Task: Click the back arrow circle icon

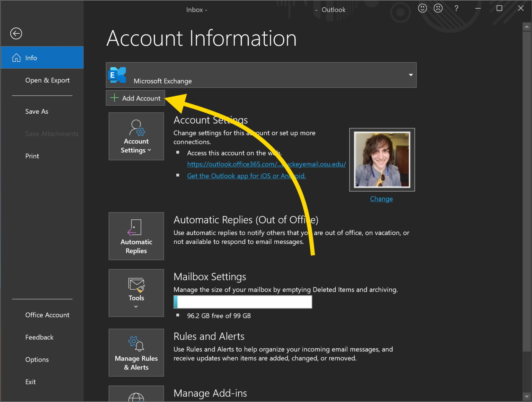Action: 16,34
